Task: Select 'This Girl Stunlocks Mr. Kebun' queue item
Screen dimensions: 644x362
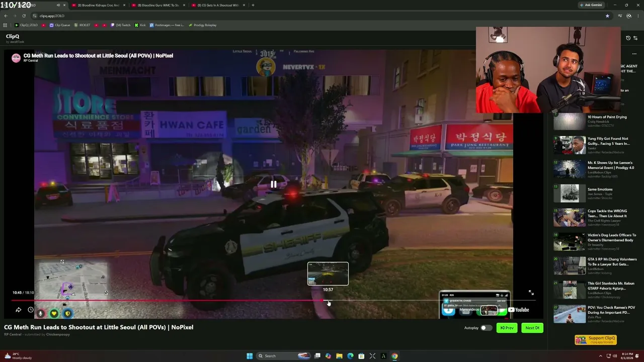Action: tap(595, 290)
